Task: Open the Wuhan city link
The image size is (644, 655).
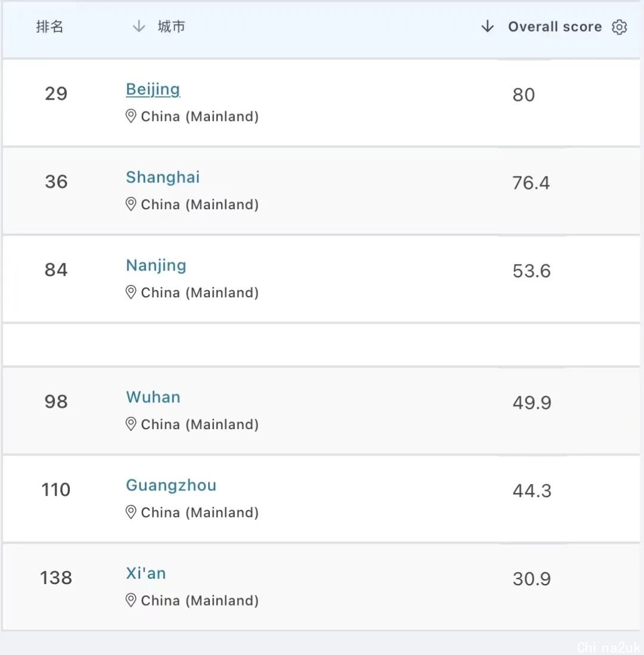Action: coord(153,397)
